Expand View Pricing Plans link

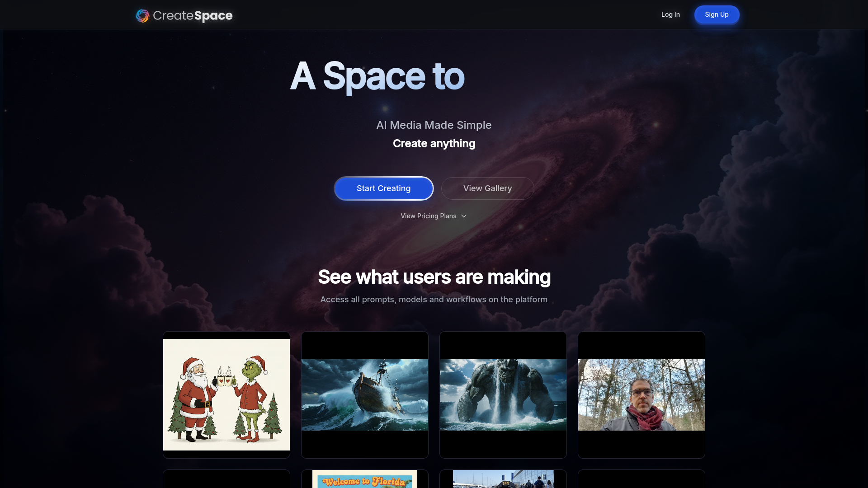tap(429, 216)
